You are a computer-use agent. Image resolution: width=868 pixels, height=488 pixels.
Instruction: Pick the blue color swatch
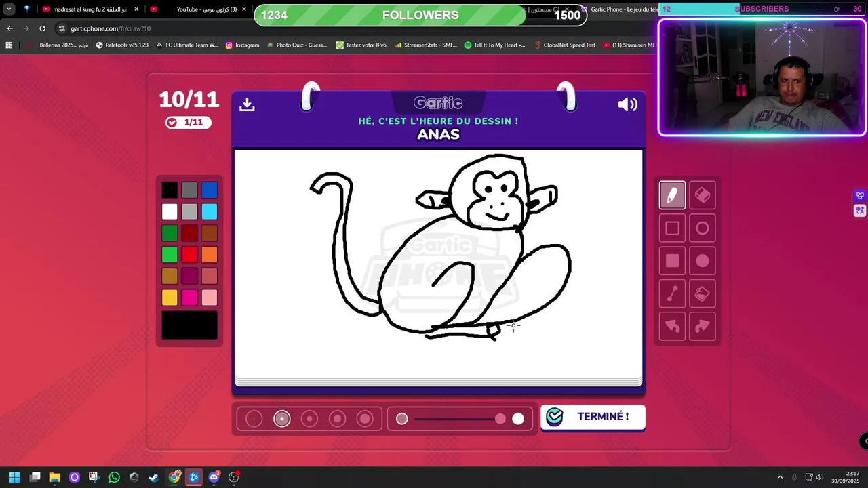[x=210, y=190]
